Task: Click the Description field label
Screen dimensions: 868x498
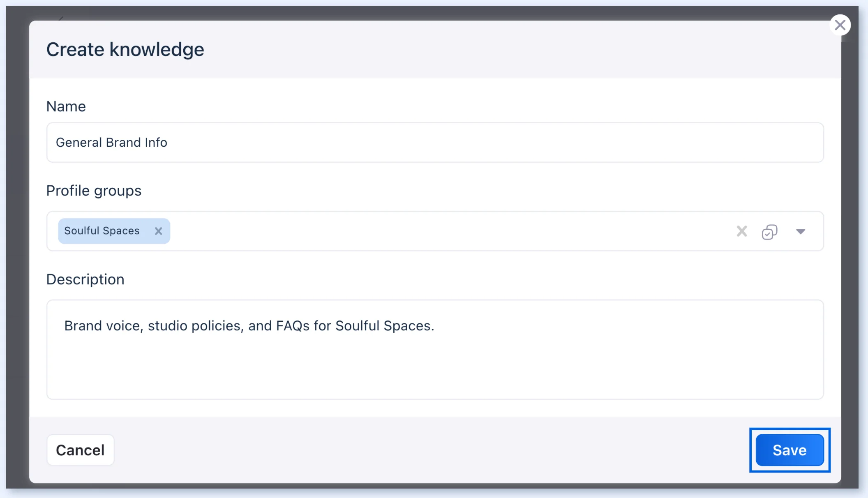Action: [85, 279]
